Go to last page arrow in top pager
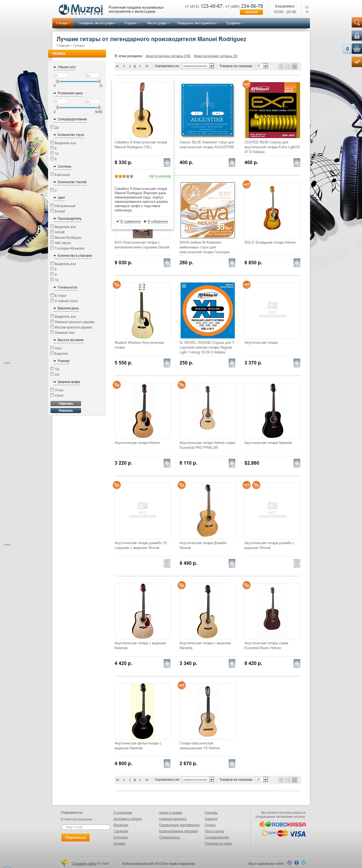 (x=147, y=66)
